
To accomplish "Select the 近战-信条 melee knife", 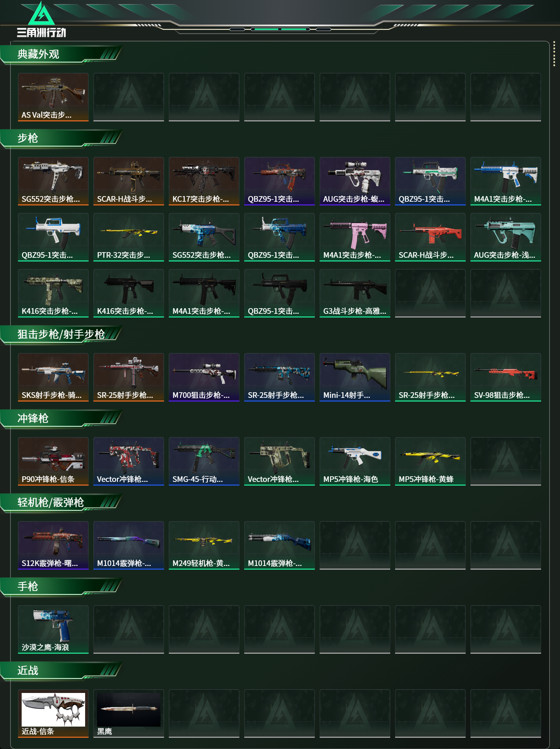I will tap(53, 714).
